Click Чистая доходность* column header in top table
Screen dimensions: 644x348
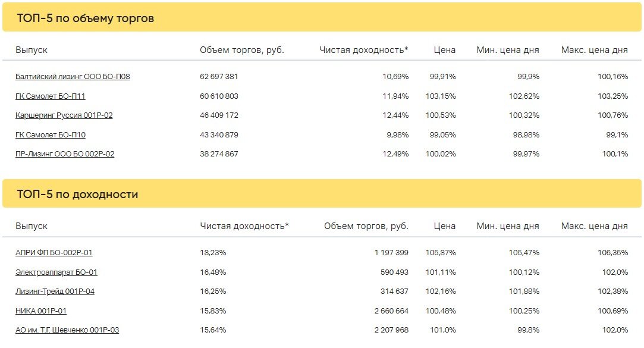(364, 50)
